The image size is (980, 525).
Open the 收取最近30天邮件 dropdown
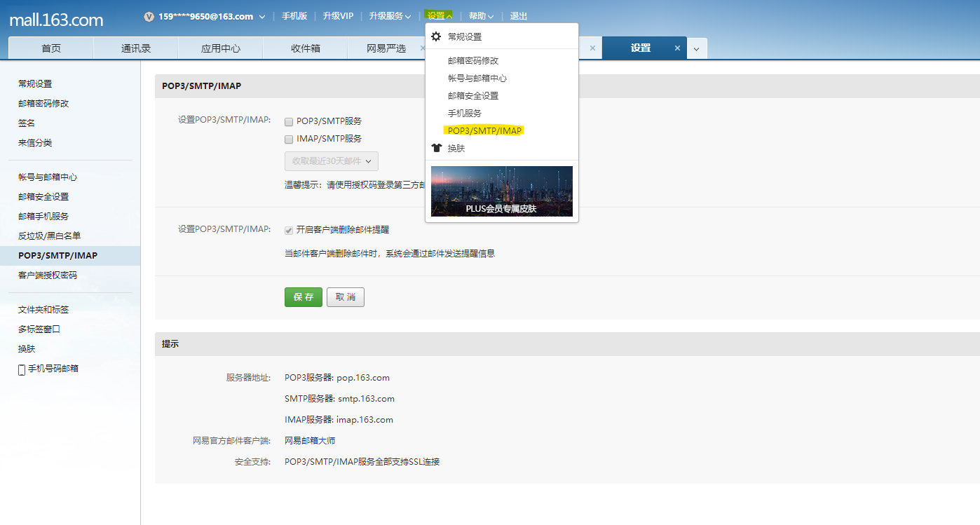point(331,161)
